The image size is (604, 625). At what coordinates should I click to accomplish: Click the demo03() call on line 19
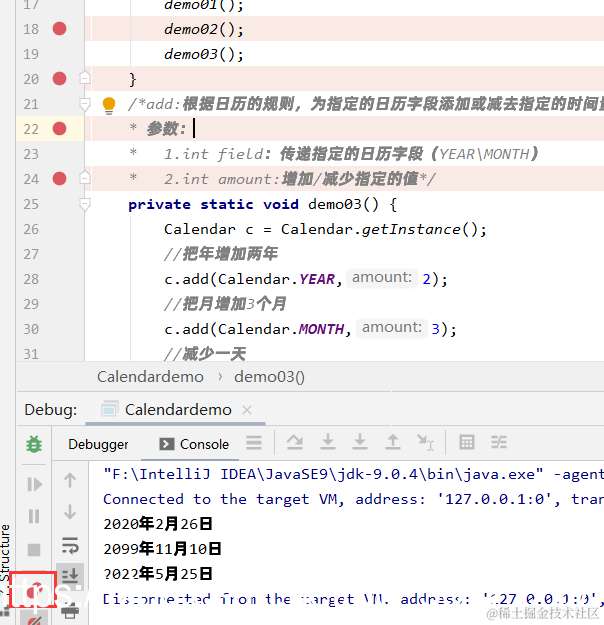point(204,54)
